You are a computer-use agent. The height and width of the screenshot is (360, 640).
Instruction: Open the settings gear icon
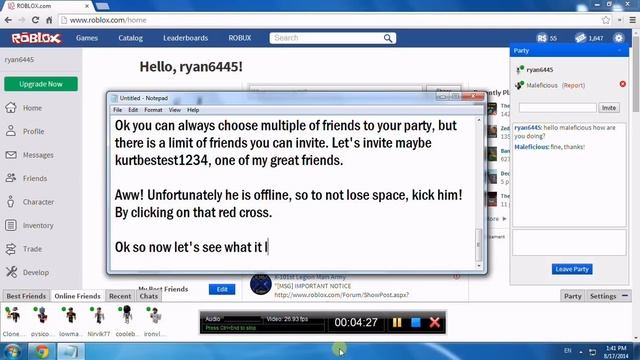point(618,38)
